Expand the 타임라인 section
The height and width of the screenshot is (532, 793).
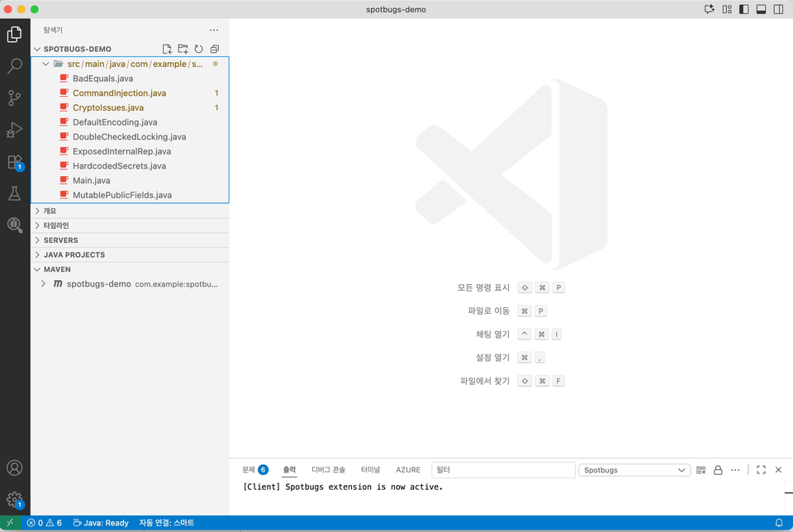coord(130,226)
